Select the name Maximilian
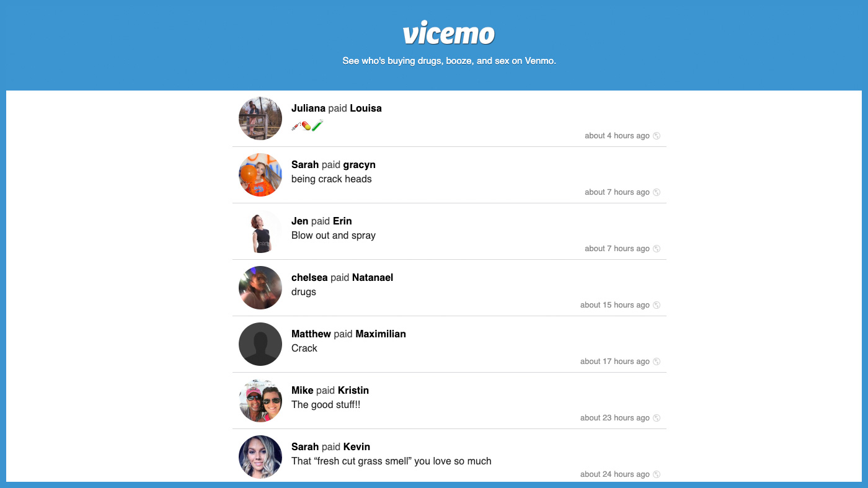The height and width of the screenshot is (488, 868). (x=381, y=334)
